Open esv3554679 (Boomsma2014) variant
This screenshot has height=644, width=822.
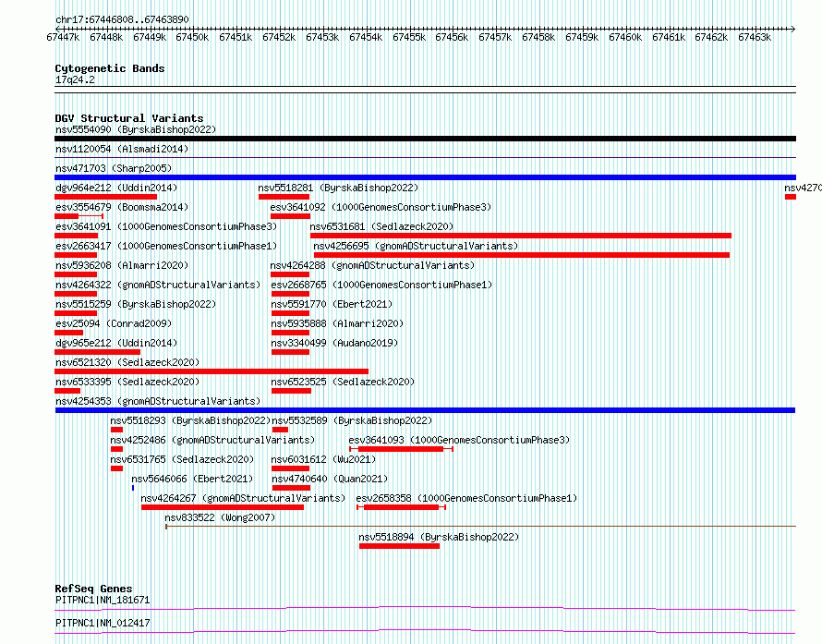pyautogui.click(x=122, y=207)
